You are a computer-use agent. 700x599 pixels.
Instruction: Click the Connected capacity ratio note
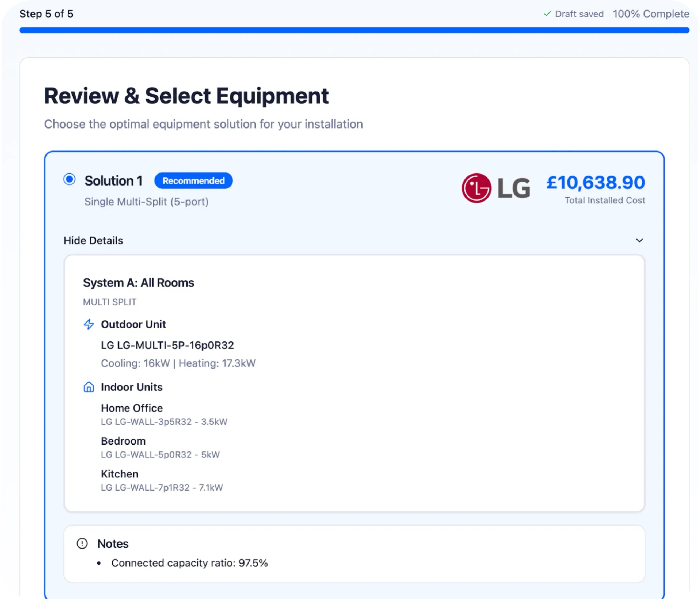(190, 563)
